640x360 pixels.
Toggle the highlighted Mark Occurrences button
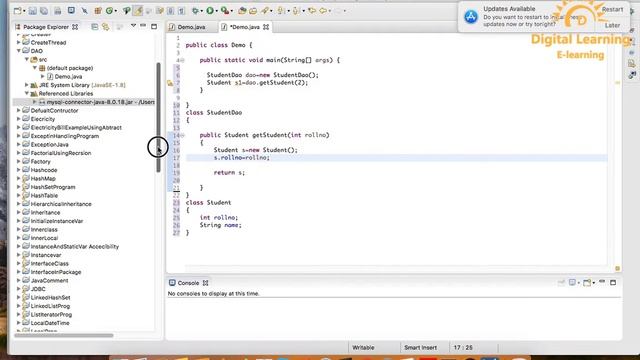point(138,10)
